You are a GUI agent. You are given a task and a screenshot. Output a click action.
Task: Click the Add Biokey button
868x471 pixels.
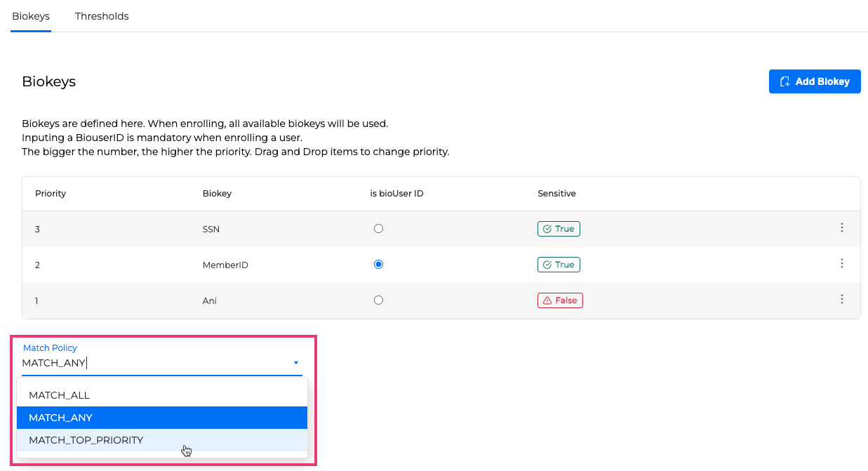pos(814,81)
